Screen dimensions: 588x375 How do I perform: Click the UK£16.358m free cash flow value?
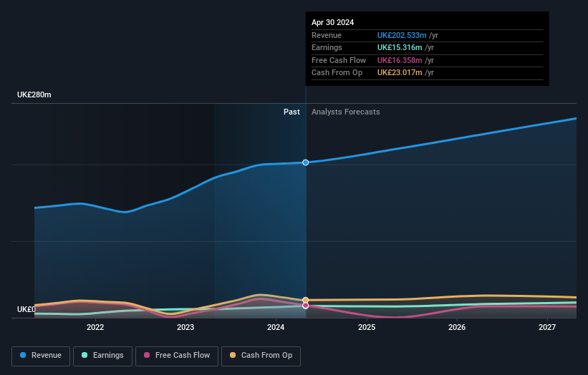[x=400, y=60]
